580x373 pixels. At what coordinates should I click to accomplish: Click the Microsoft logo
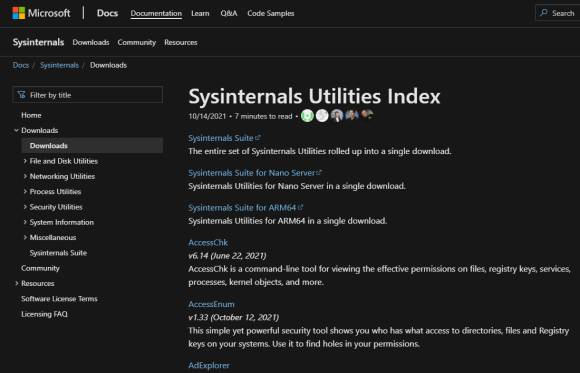coord(41,13)
